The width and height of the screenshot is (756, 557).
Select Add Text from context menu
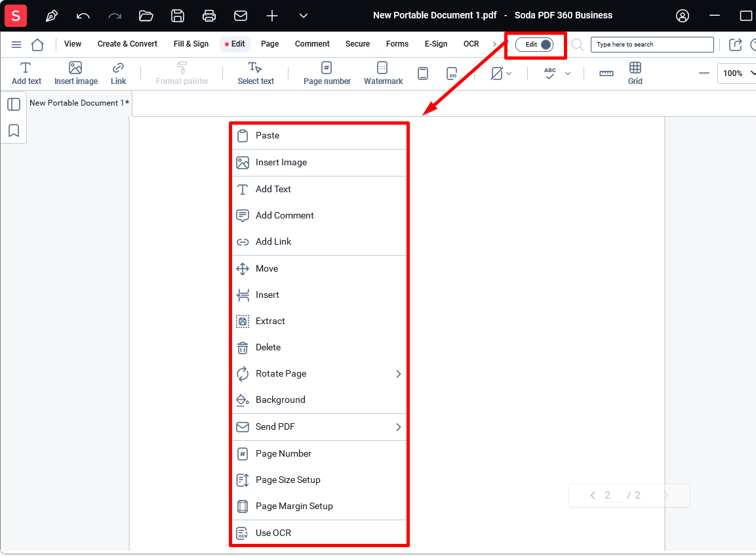pyautogui.click(x=320, y=190)
